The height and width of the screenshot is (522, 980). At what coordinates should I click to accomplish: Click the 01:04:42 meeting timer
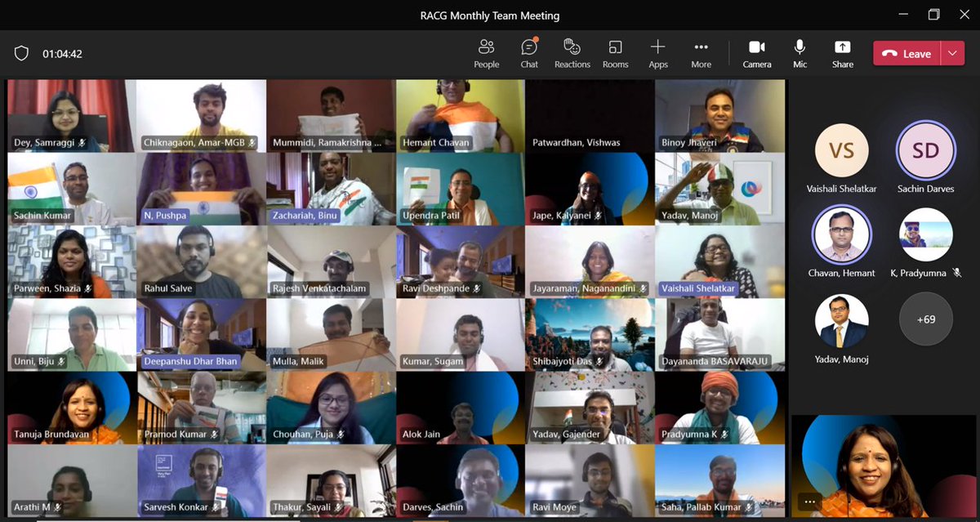pyautogui.click(x=62, y=54)
